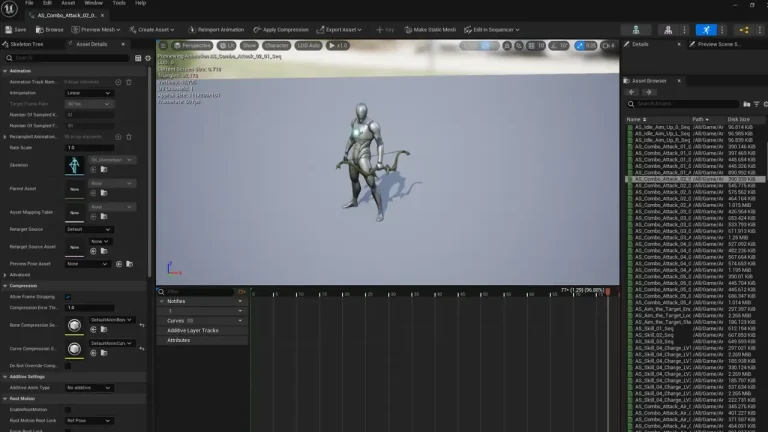Switch to Preview Scene Settings tab
The width and height of the screenshot is (768, 432).
click(718, 44)
